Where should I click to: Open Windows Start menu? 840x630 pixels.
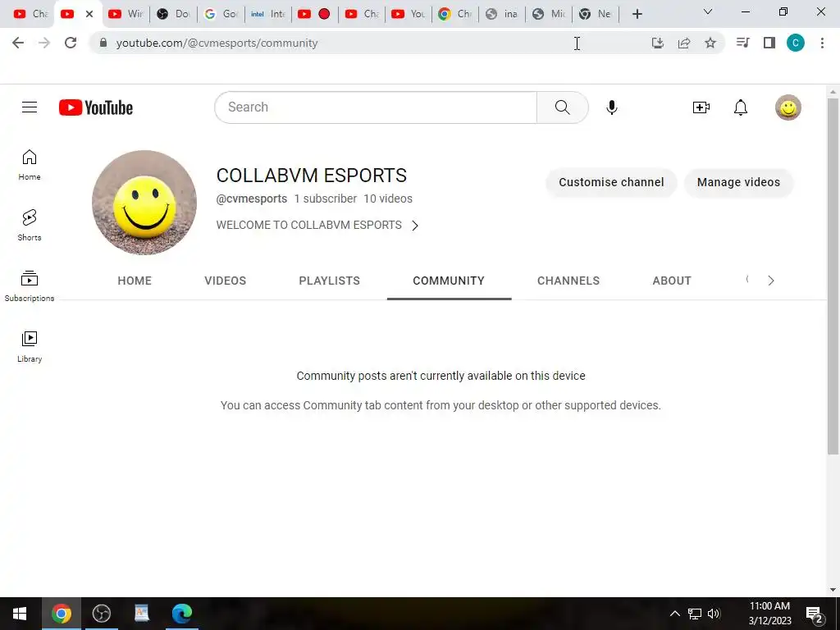pyautogui.click(x=20, y=614)
